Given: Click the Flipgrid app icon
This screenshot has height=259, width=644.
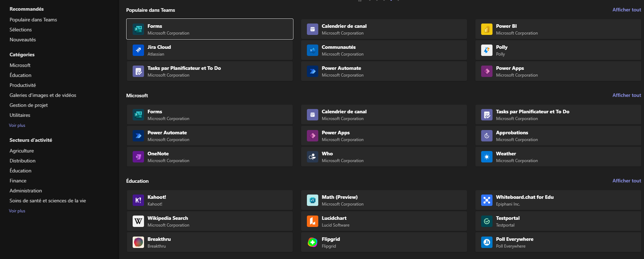Looking at the screenshot, I should [x=313, y=242].
